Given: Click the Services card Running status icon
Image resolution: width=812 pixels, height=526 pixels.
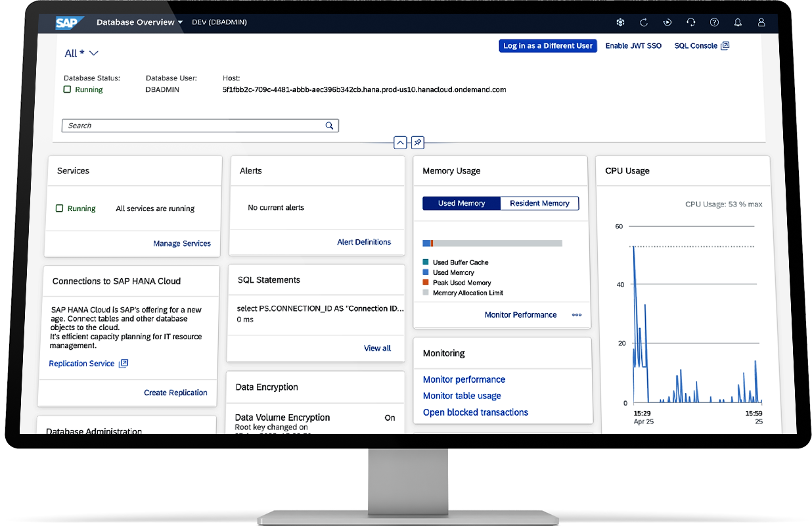Looking at the screenshot, I should click(x=60, y=208).
